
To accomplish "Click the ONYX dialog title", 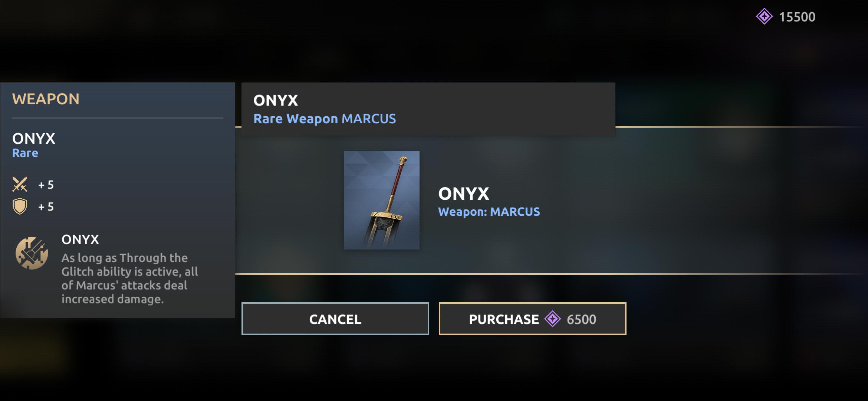I will point(276,100).
